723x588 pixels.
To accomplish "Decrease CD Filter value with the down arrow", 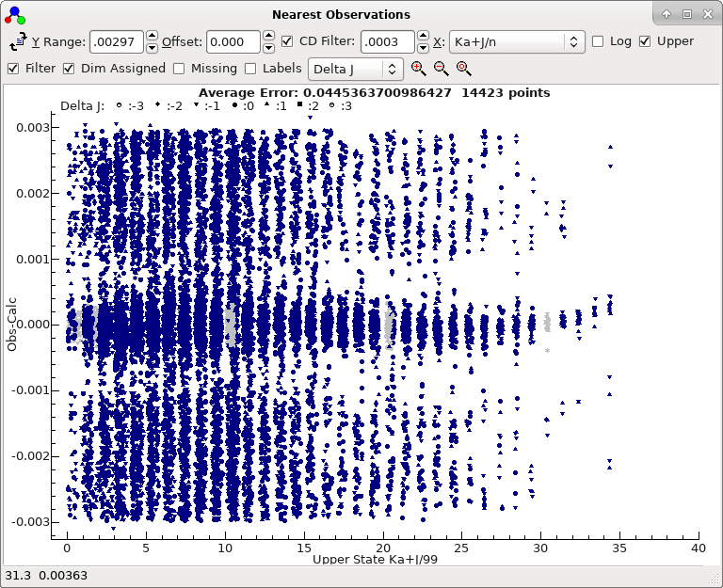I will (x=423, y=48).
